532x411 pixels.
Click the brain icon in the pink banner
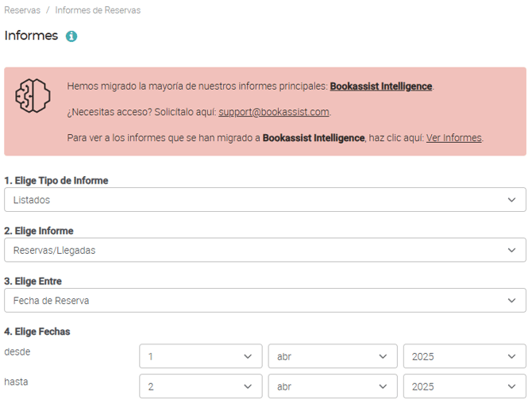pos(33,95)
